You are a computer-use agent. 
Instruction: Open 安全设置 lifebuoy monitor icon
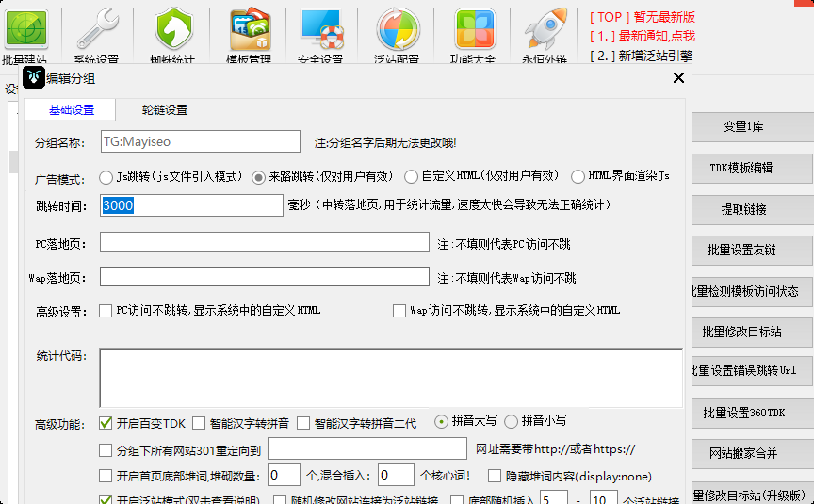point(322,29)
